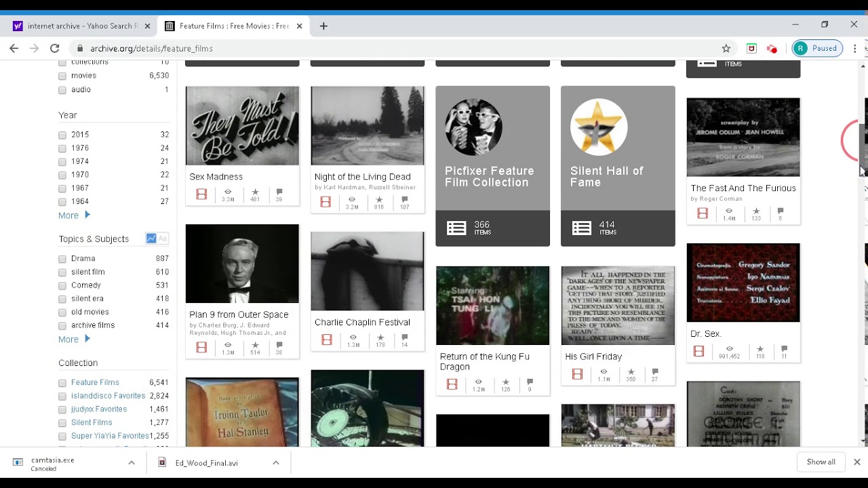Check the 2015 year filter
This screenshot has width=868, height=488.
tap(62, 135)
